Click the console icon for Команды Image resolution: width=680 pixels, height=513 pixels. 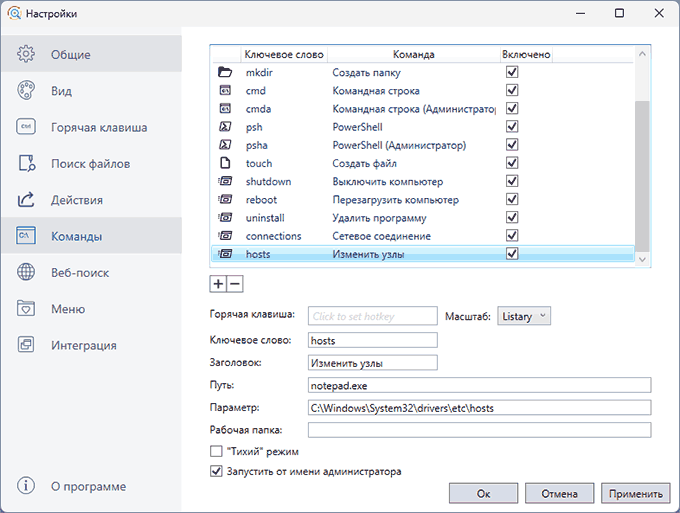point(26,235)
